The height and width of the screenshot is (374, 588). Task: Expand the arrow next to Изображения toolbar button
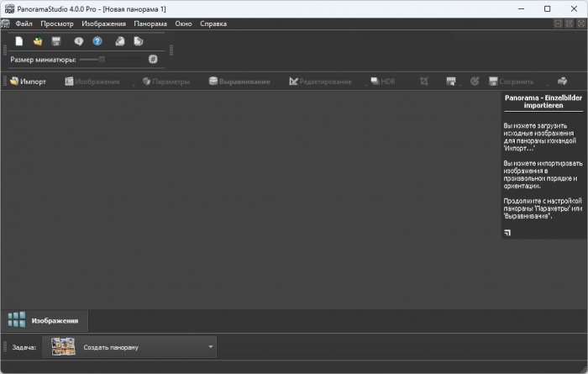click(x=133, y=83)
